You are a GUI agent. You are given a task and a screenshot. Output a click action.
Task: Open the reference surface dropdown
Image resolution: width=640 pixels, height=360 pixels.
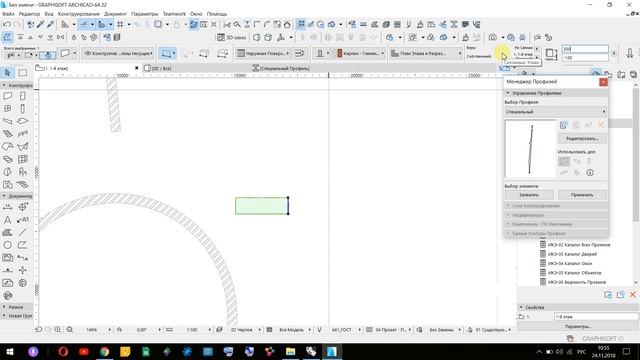[264, 53]
